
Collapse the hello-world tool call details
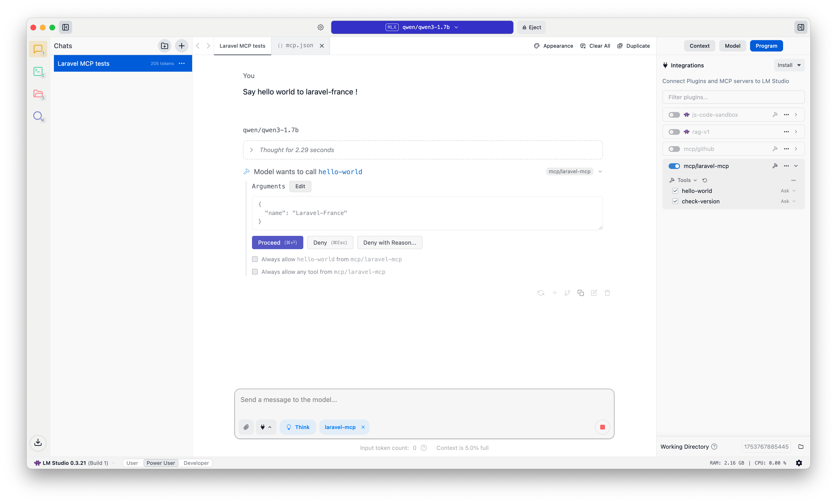600,171
